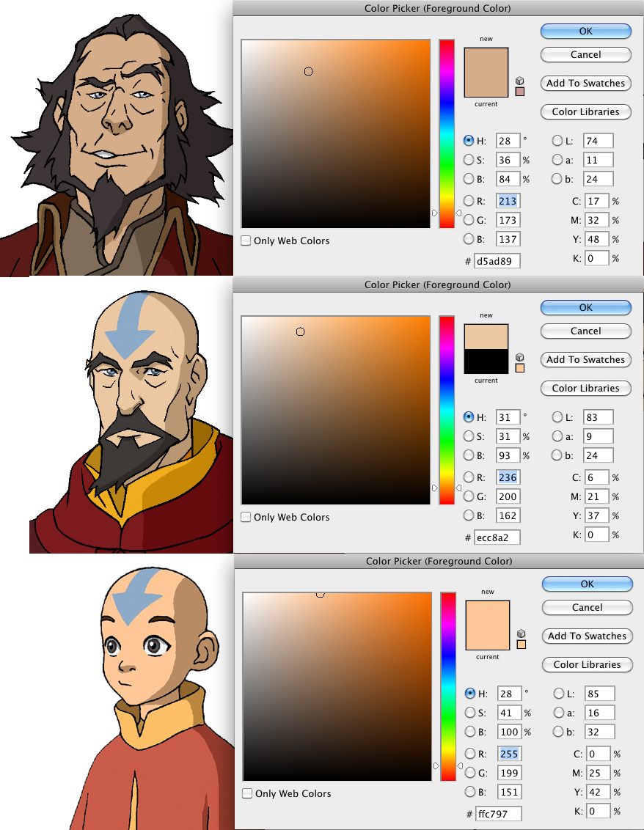Open Color Libraries in the bottom color picker
Screen dimensions: 644x830
pyautogui.click(x=587, y=664)
